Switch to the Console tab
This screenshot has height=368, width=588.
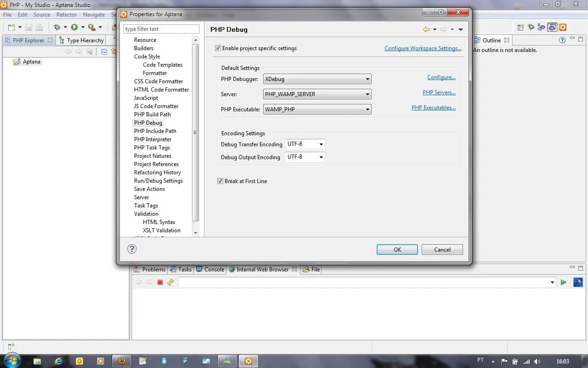point(210,269)
